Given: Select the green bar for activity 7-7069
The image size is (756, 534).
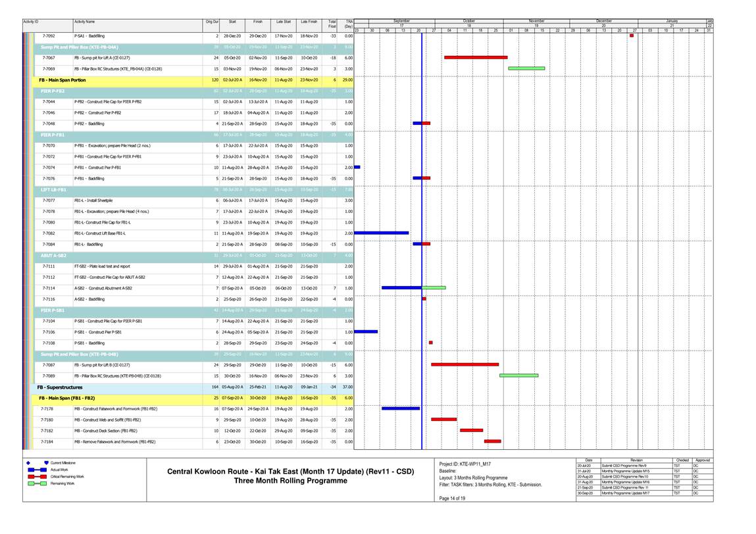Looking at the screenshot, I should (526, 68).
